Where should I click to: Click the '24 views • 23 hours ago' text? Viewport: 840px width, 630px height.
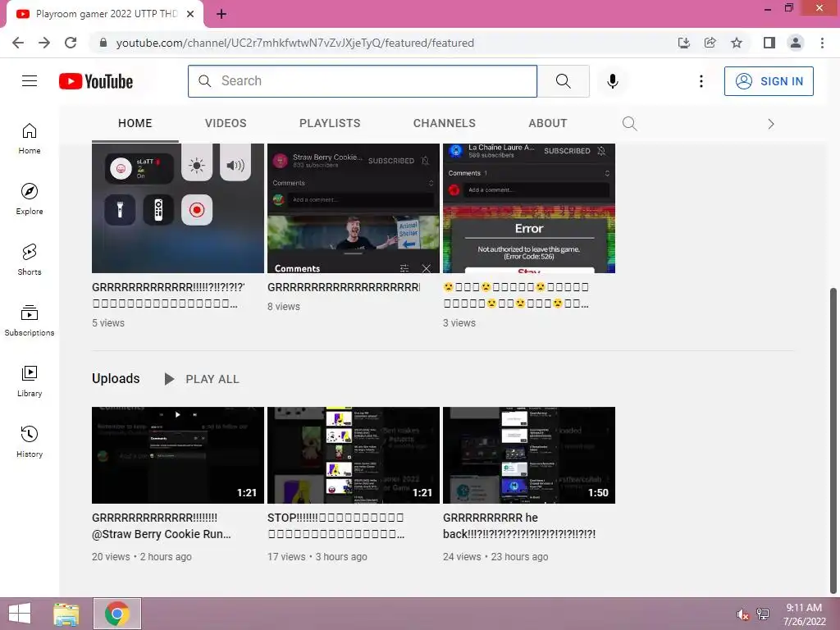pos(495,557)
